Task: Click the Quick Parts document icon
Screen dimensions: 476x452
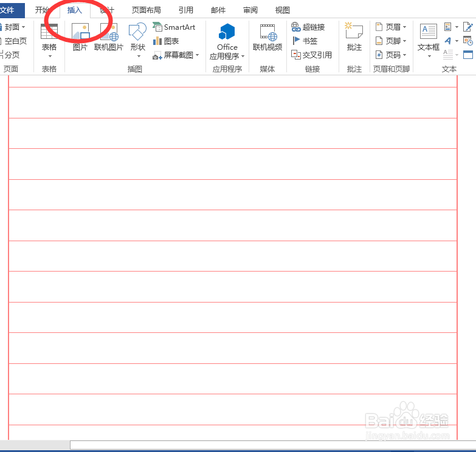Action: 447,27
